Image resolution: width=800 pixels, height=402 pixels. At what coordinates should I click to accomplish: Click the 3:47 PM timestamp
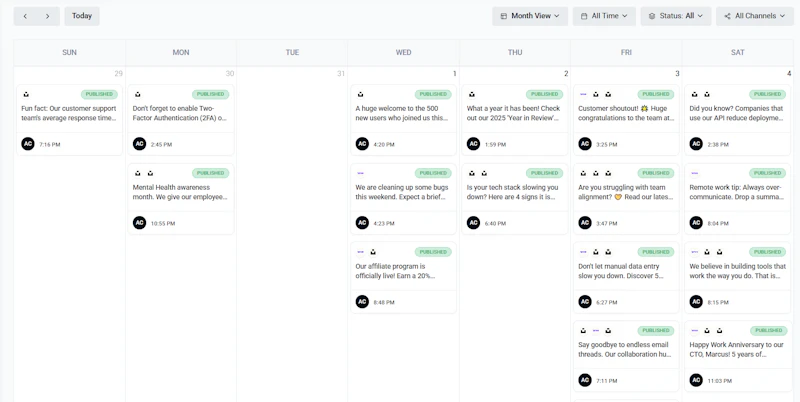click(x=607, y=223)
